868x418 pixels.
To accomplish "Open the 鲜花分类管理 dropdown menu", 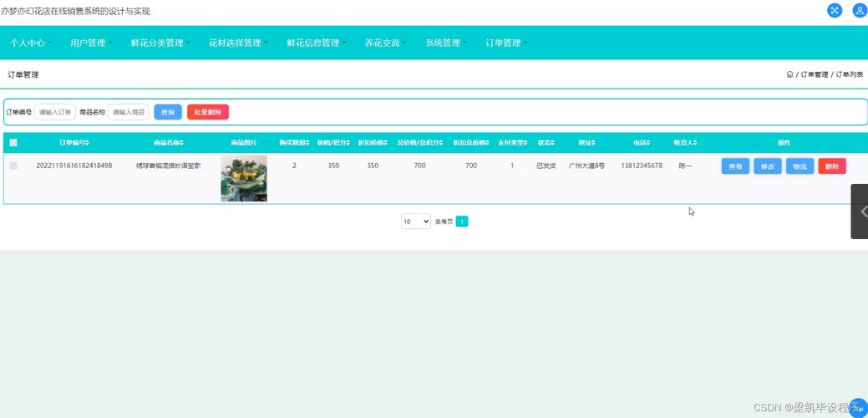I will tap(160, 43).
